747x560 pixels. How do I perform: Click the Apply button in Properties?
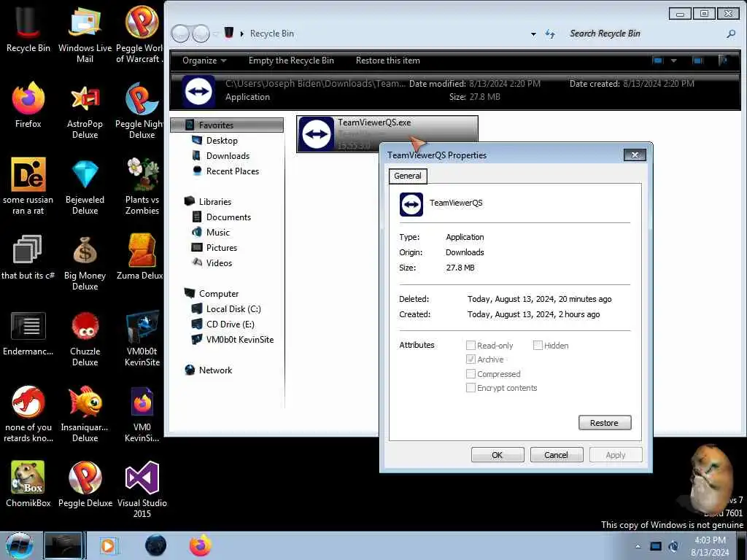pyautogui.click(x=616, y=455)
